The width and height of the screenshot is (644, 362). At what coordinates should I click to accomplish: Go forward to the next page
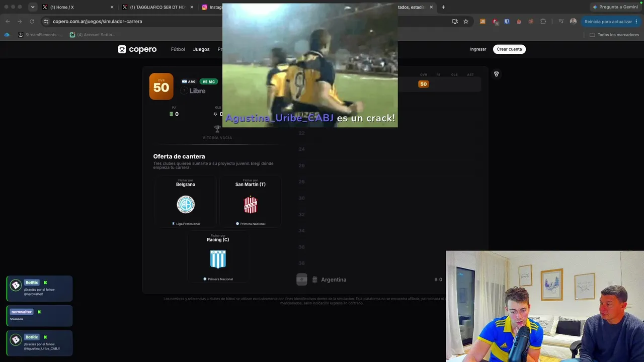click(x=20, y=22)
